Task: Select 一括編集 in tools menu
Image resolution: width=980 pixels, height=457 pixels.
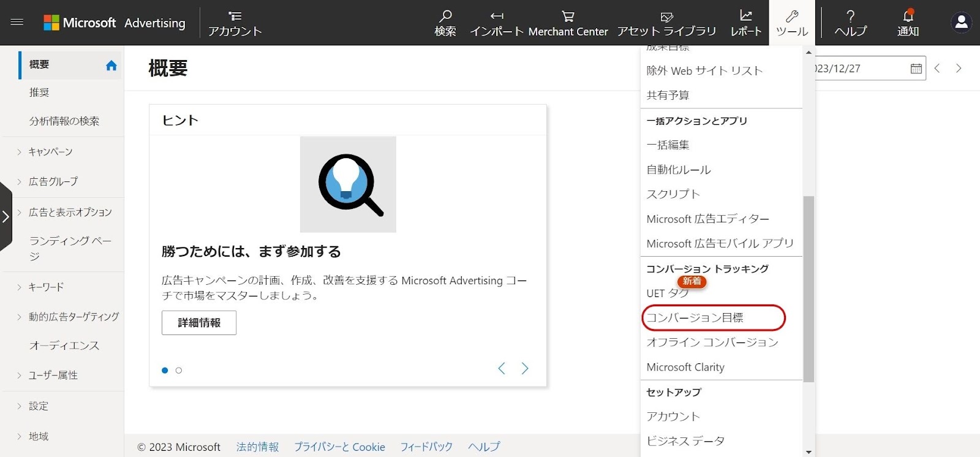Action: [x=668, y=145]
